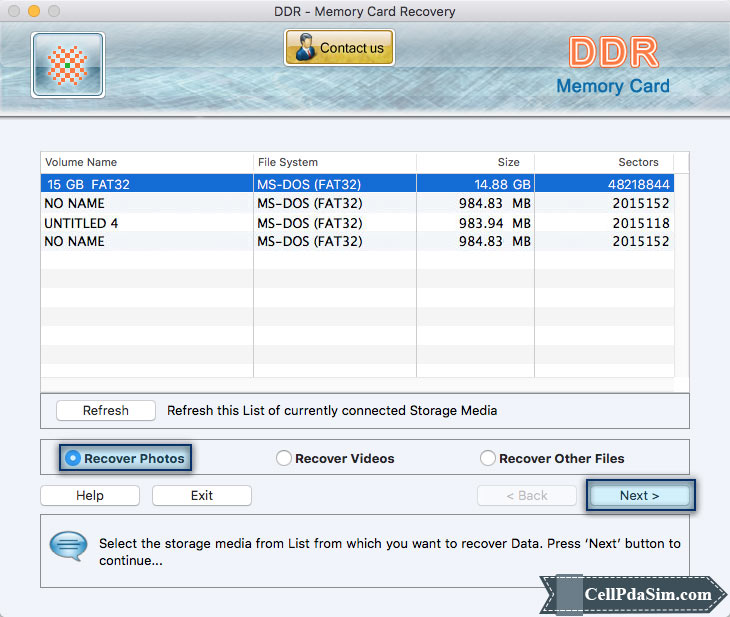730x617 pixels.
Task: Click the Contact us button
Action: tap(339, 47)
